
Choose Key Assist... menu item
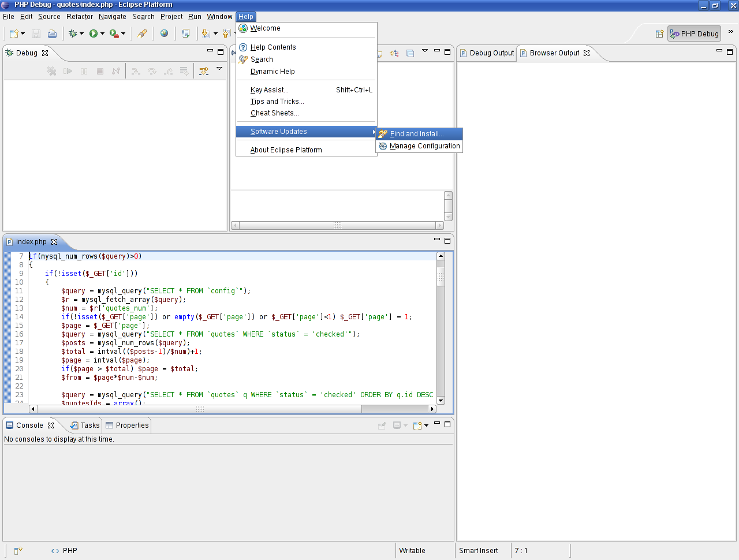[x=307, y=90]
